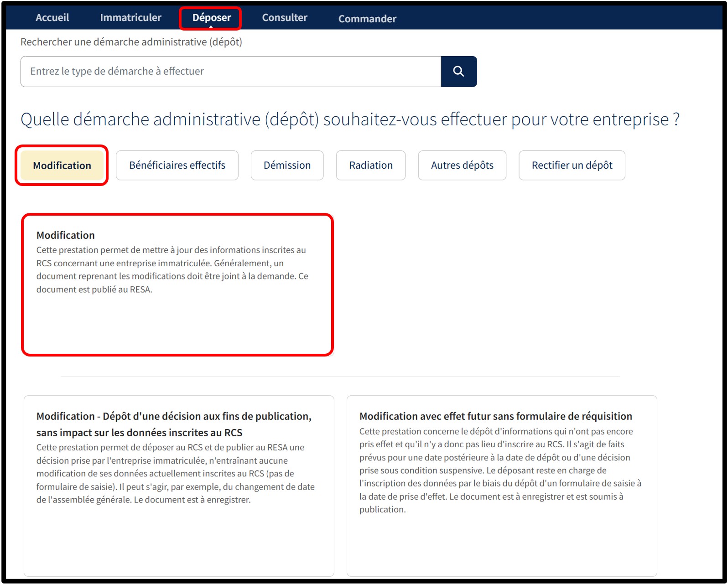Select the Modification filter tab
Viewport: 728px width, 584px height.
(62, 165)
